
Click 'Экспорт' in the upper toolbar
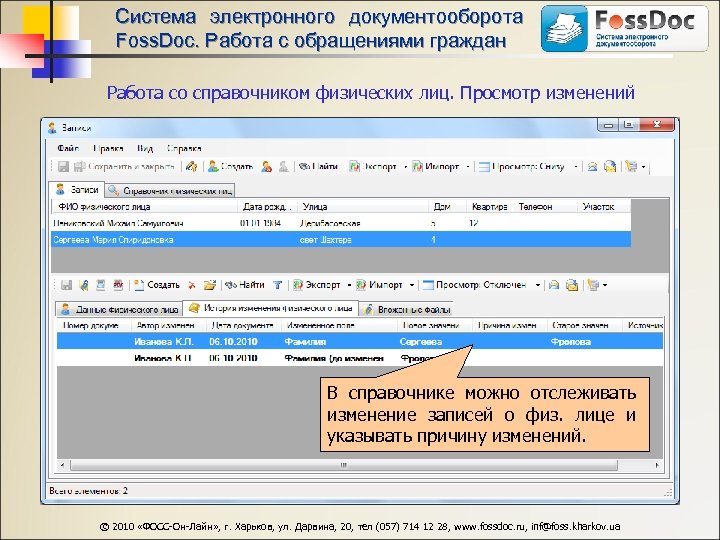(373, 167)
